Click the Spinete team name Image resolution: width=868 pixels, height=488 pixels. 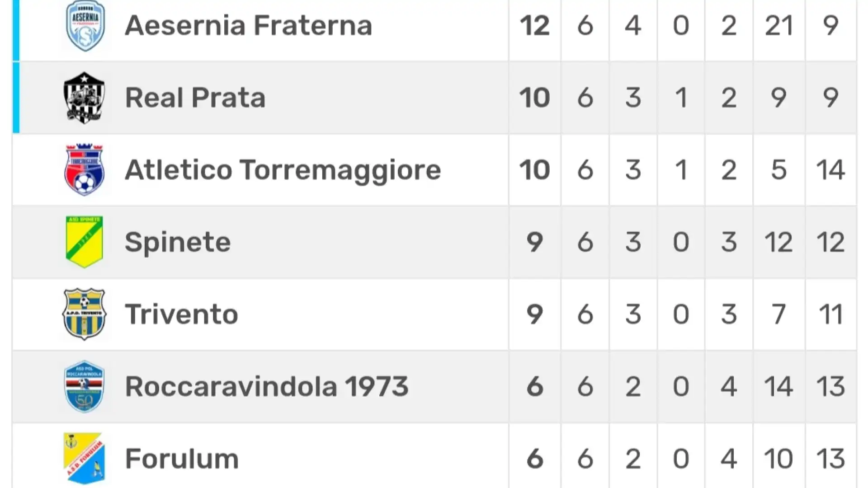[178, 242]
